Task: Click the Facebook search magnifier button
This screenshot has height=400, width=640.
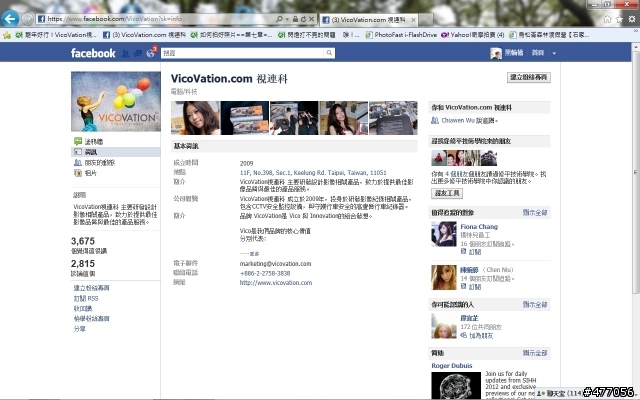Action: (329, 53)
